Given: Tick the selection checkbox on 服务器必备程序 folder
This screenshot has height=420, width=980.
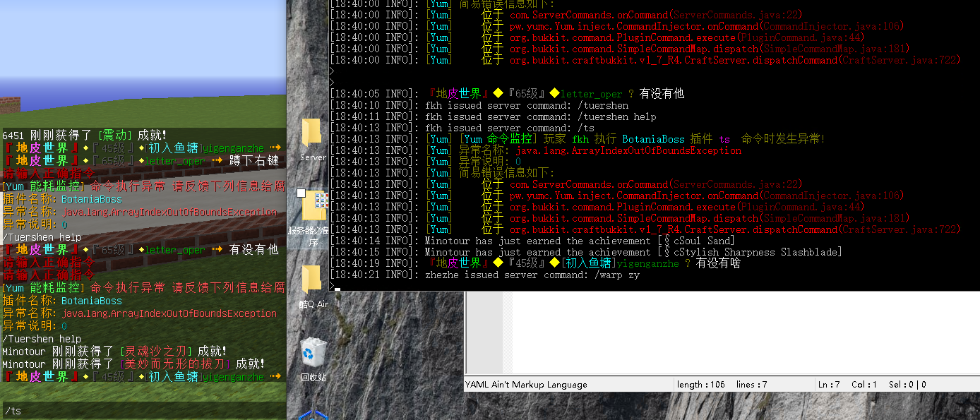Looking at the screenshot, I should [x=301, y=193].
